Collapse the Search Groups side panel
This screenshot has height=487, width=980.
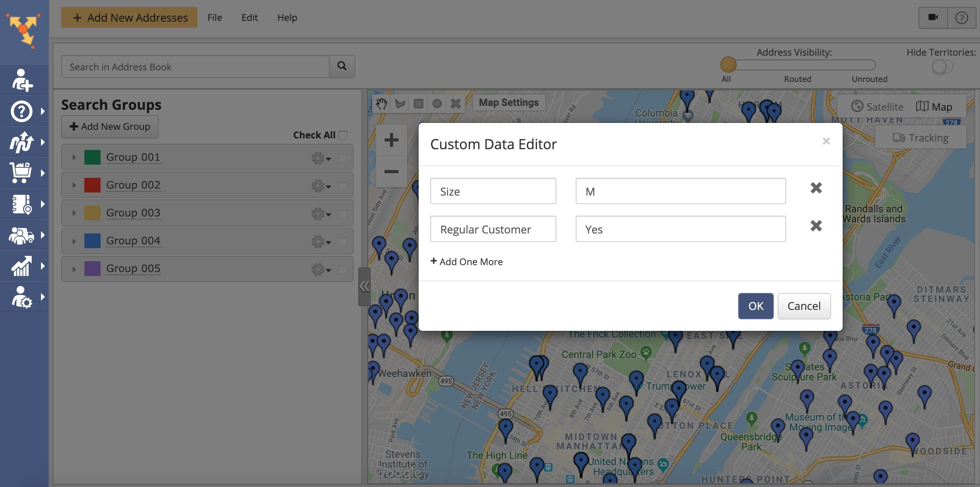coord(364,286)
